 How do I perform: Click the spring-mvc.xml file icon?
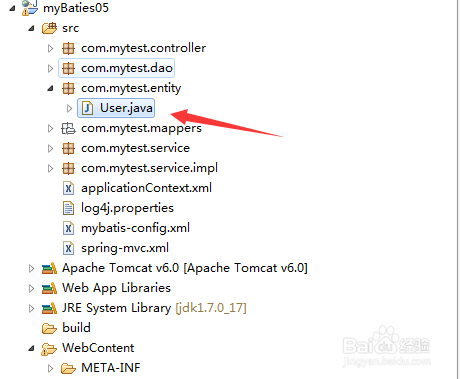coord(68,248)
